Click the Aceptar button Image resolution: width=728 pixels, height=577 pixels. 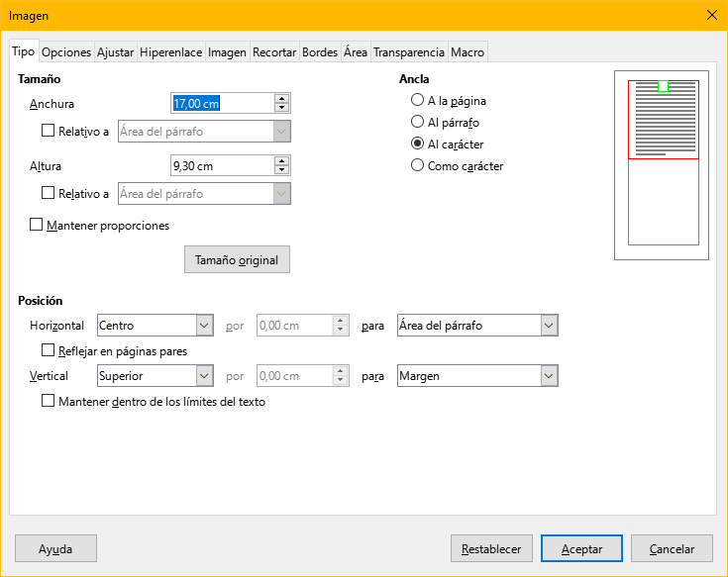580,548
